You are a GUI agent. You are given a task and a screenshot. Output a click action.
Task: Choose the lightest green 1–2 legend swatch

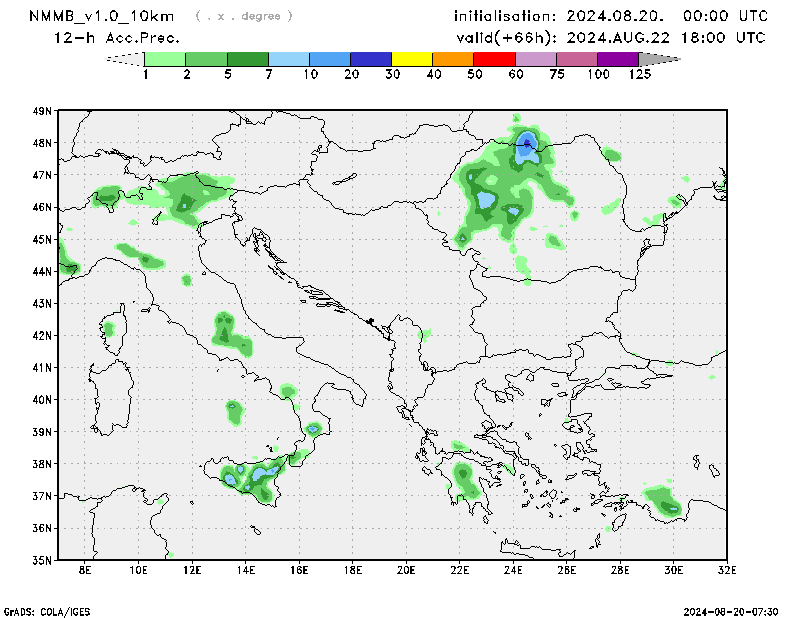(x=166, y=59)
